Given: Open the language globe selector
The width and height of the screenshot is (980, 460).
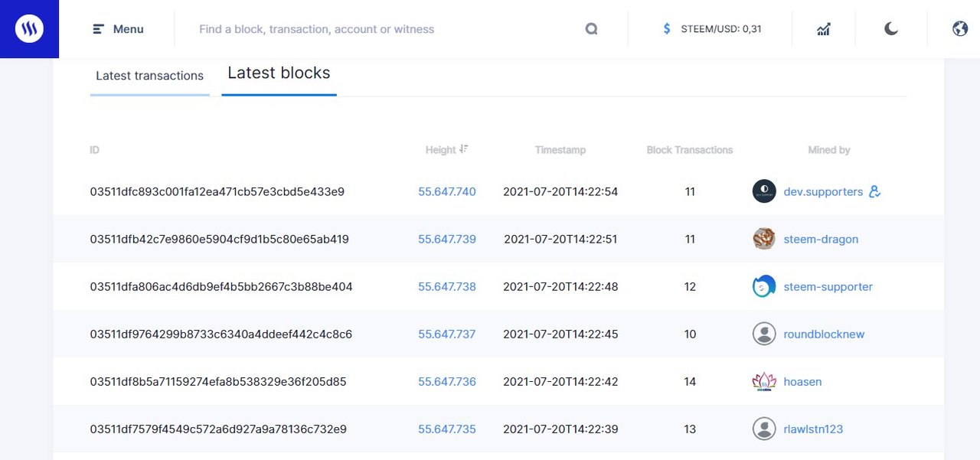Looking at the screenshot, I should coord(960,29).
